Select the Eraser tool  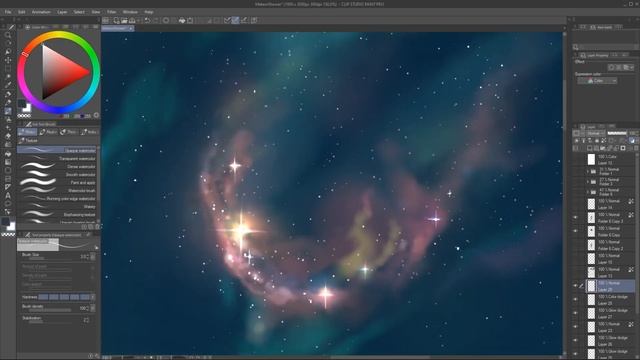click(8, 136)
